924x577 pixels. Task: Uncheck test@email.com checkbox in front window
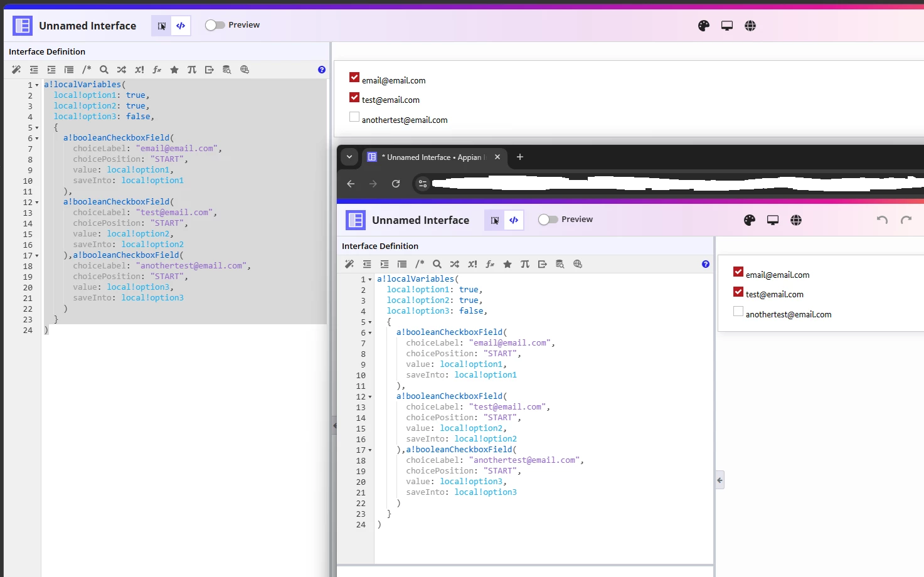738,292
